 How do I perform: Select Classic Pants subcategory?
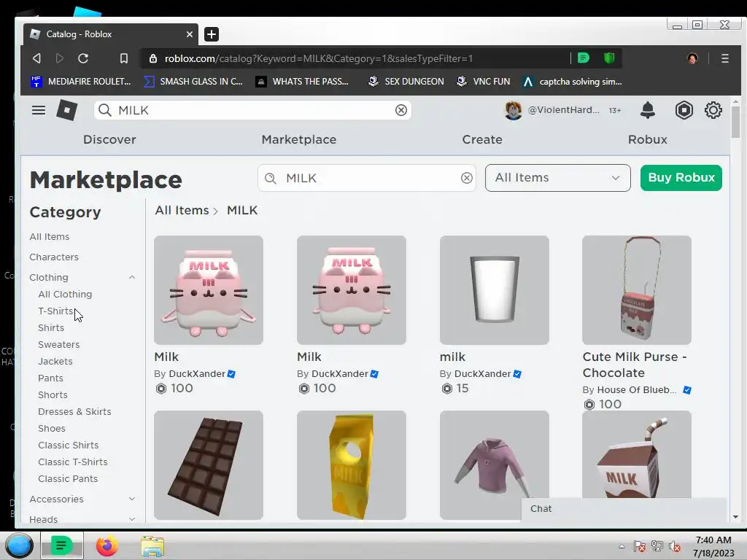(x=68, y=479)
